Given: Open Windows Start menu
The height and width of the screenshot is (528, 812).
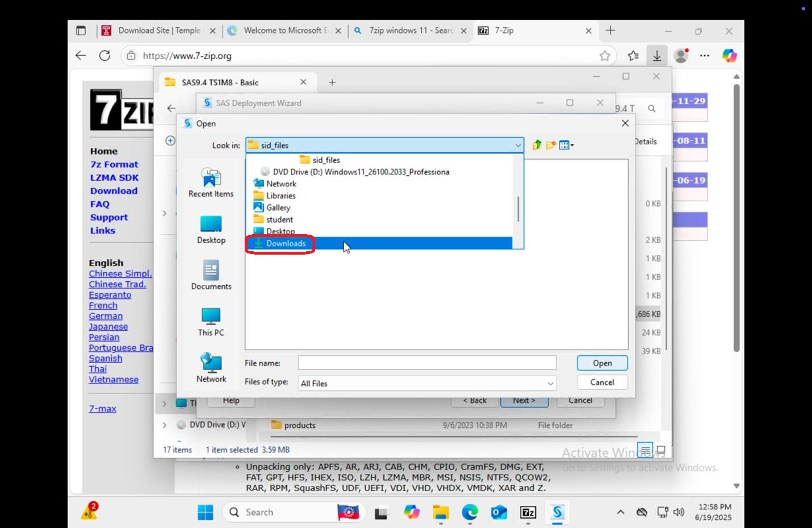Looking at the screenshot, I should [x=205, y=512].
